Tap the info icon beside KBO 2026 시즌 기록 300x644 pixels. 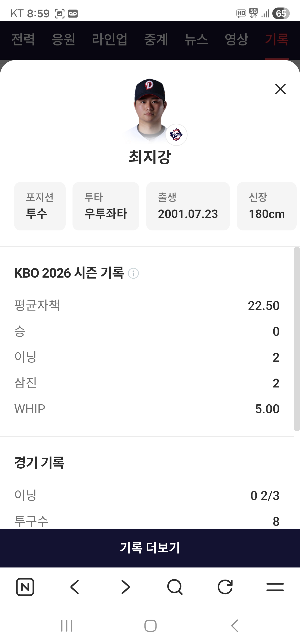133,273
